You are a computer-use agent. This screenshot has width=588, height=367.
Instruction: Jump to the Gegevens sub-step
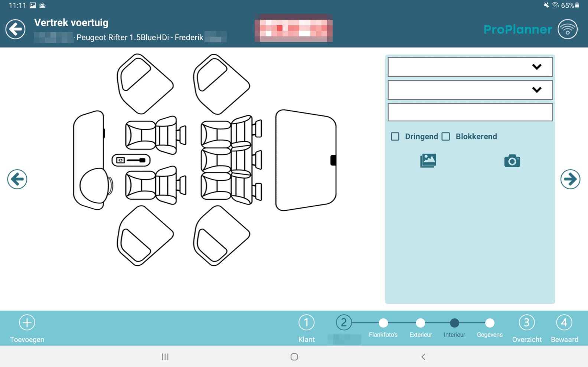[490, 328]
